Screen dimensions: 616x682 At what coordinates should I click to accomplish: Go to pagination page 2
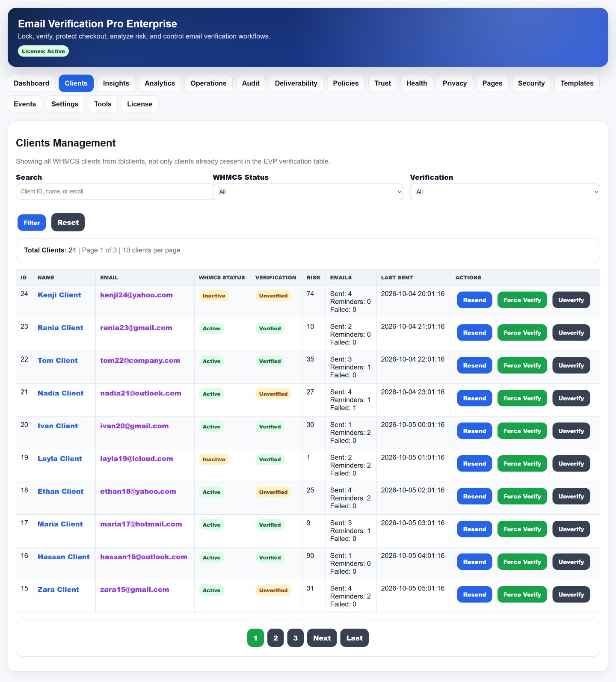[275, 638]
